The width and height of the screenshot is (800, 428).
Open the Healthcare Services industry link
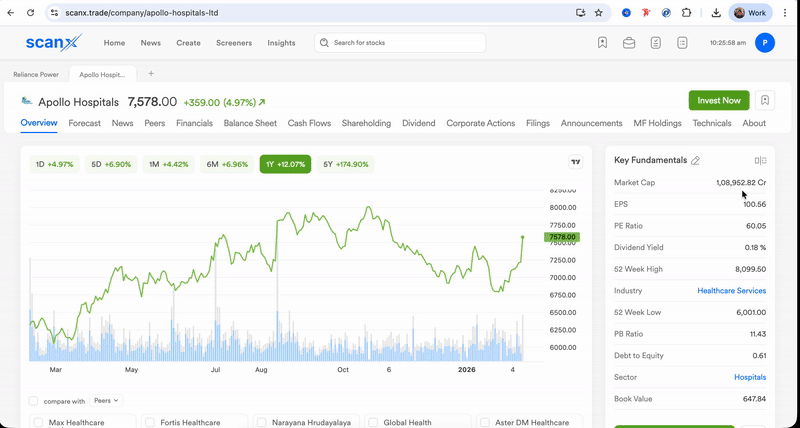point(732,291)
